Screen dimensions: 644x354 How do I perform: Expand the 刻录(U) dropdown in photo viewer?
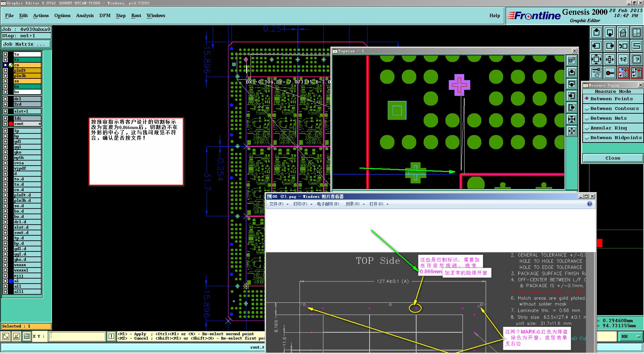(x=355, y=204)
